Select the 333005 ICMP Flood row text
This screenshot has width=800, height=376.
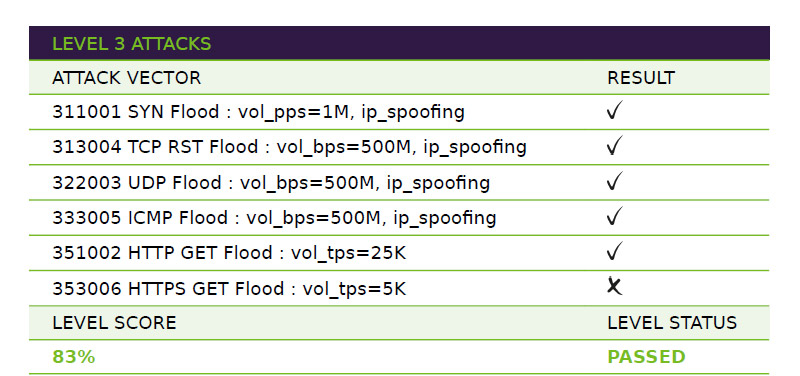(274, 218)
